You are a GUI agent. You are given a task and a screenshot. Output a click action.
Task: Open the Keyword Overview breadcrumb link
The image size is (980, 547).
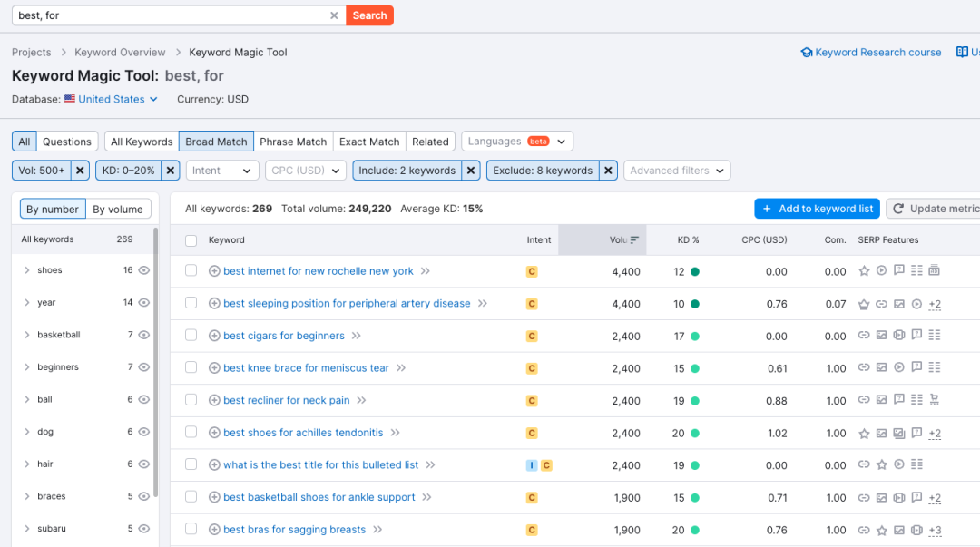point(120,53)
